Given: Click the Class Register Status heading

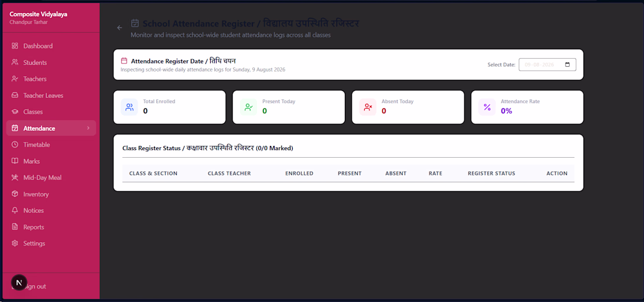Looking at the screenshot, I should coord(207,148).
